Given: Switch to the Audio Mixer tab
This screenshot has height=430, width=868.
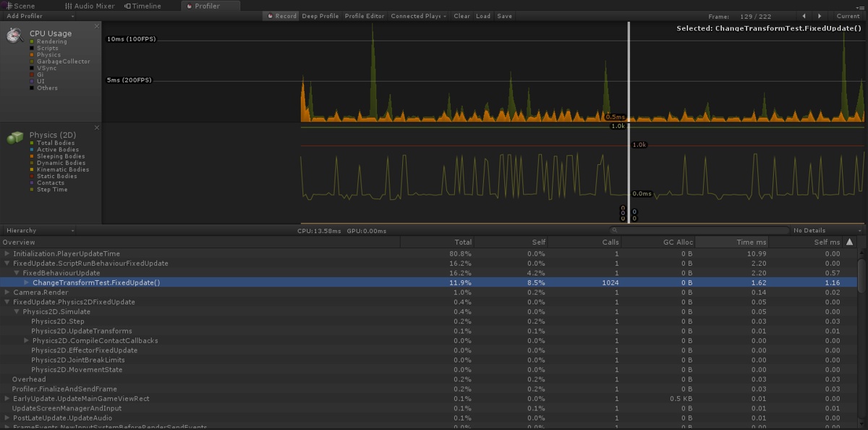Looking at the screenshot, I should point(90,6).
